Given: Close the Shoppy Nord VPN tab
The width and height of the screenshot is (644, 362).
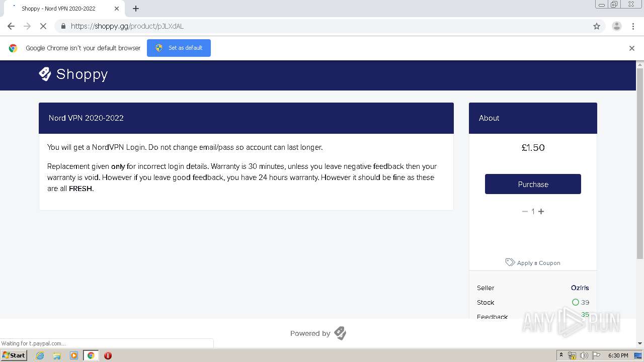Looking at the screenshot, I should (117, 9).
